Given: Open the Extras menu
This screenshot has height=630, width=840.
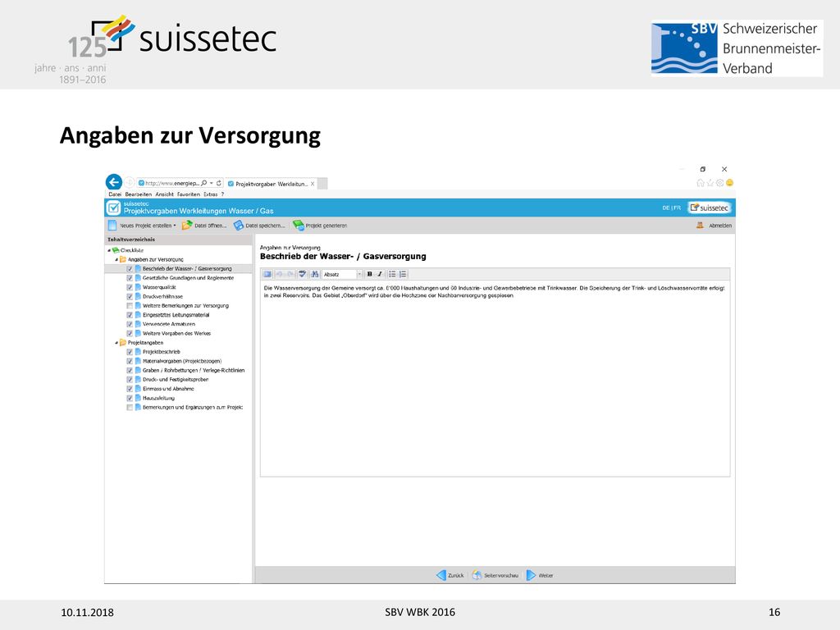Looking at the screenshot, I should click(x=211, y=194).
